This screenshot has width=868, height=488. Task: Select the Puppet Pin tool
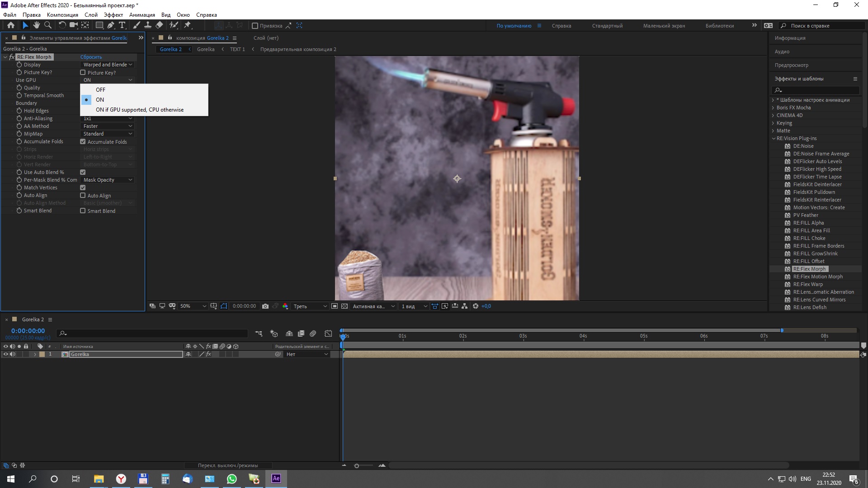pos(188,25)
